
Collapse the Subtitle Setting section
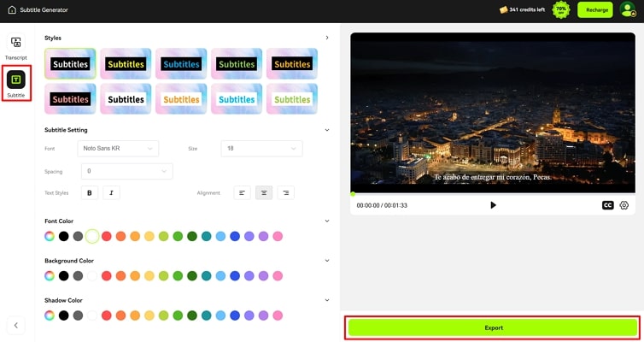click(x=327, y=130)
